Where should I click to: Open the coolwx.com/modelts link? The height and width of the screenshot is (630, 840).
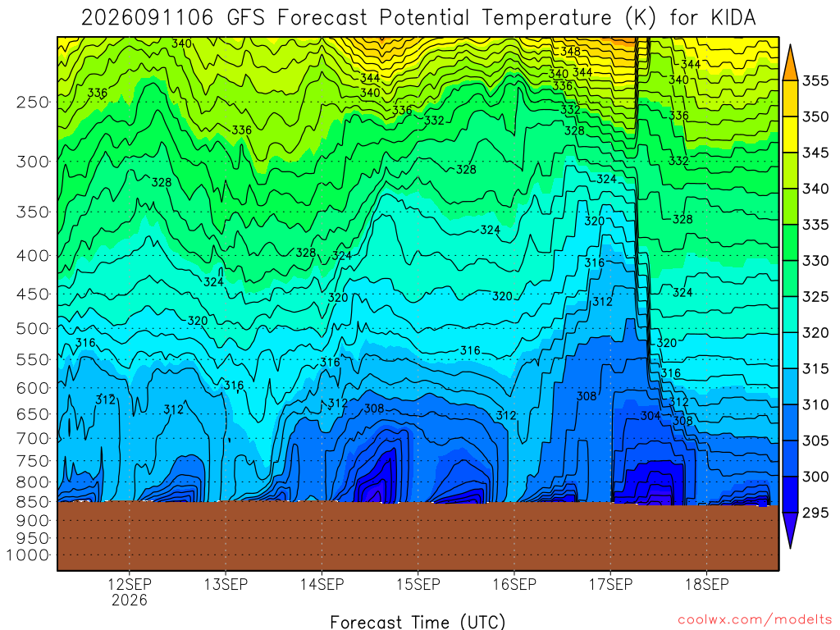tap(755, 620)
